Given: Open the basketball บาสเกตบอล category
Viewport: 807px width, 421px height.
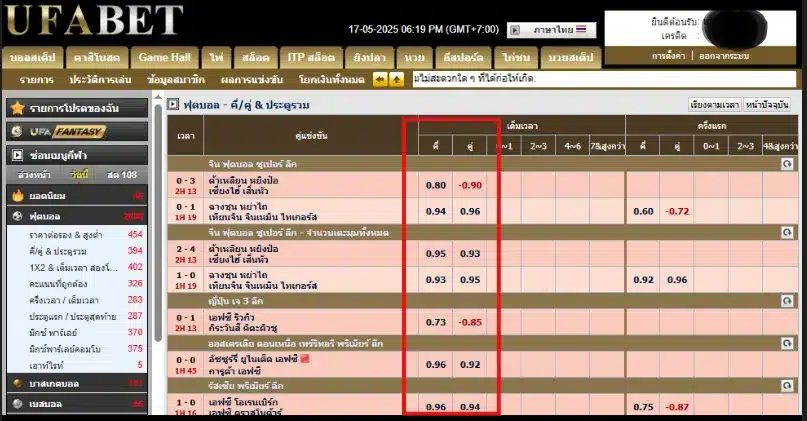Looking at the screenshot, I should [77, 383].
